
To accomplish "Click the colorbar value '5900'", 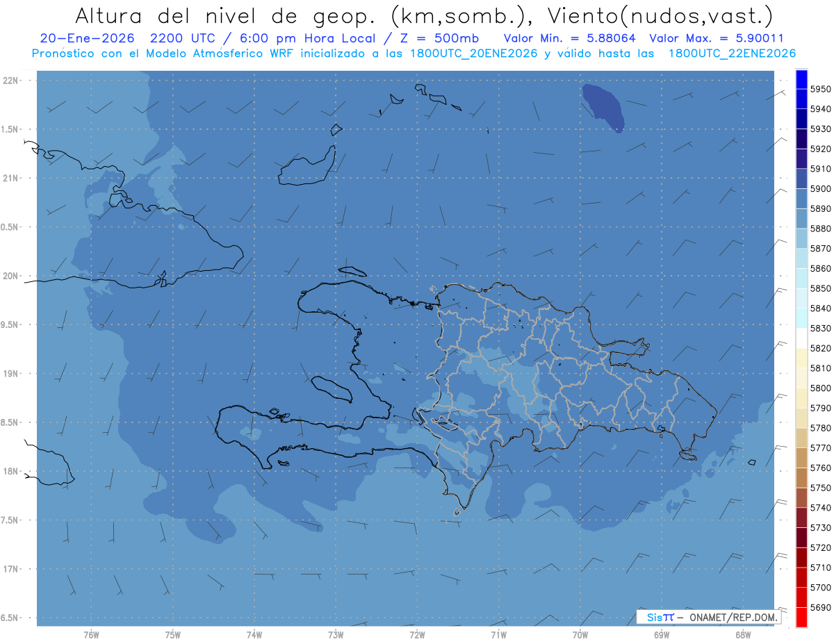I will point(820,188).
